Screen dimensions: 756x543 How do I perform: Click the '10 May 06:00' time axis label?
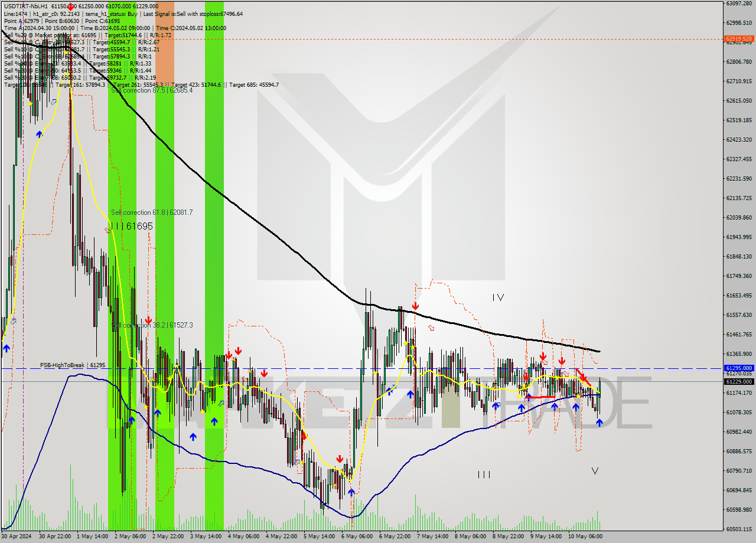585,537
